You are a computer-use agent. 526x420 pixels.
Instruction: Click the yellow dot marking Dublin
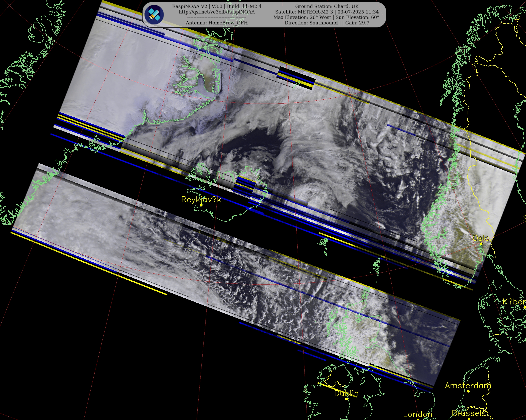(346, 399)
